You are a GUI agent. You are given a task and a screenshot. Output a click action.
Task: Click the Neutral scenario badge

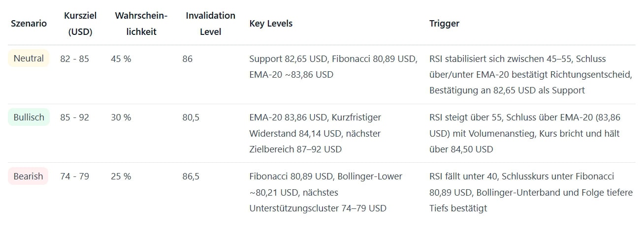pos(29,58)
